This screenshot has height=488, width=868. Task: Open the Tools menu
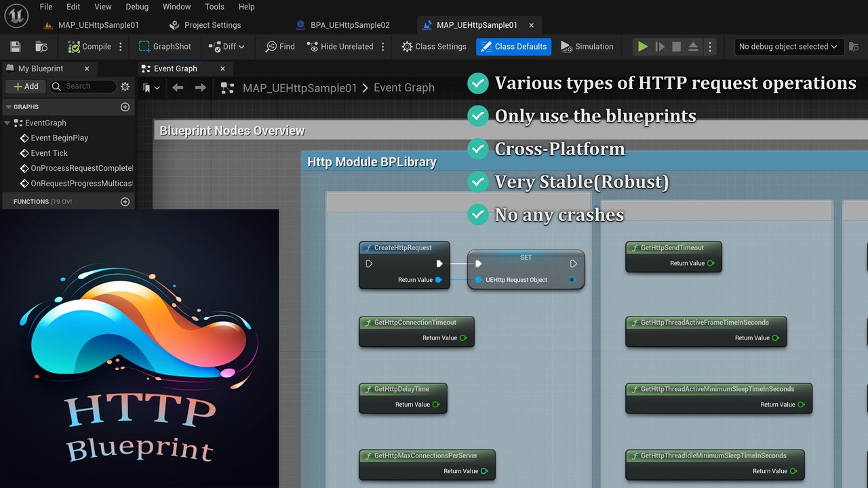[x=214, y=7]
